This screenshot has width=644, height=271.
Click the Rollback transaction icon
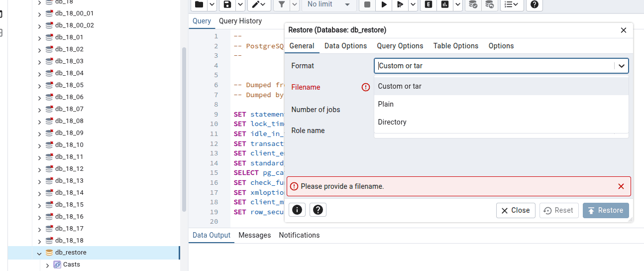click(489, 4)
